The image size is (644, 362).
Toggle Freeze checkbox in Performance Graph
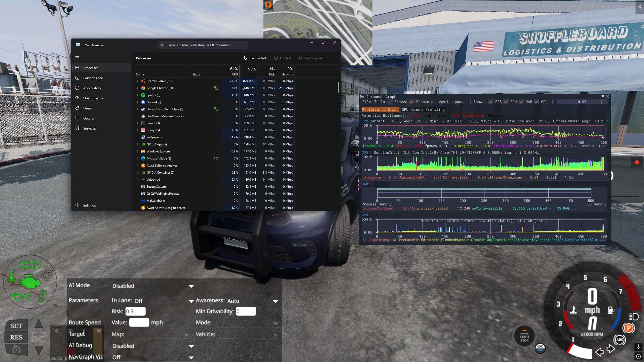click(390, 102)
